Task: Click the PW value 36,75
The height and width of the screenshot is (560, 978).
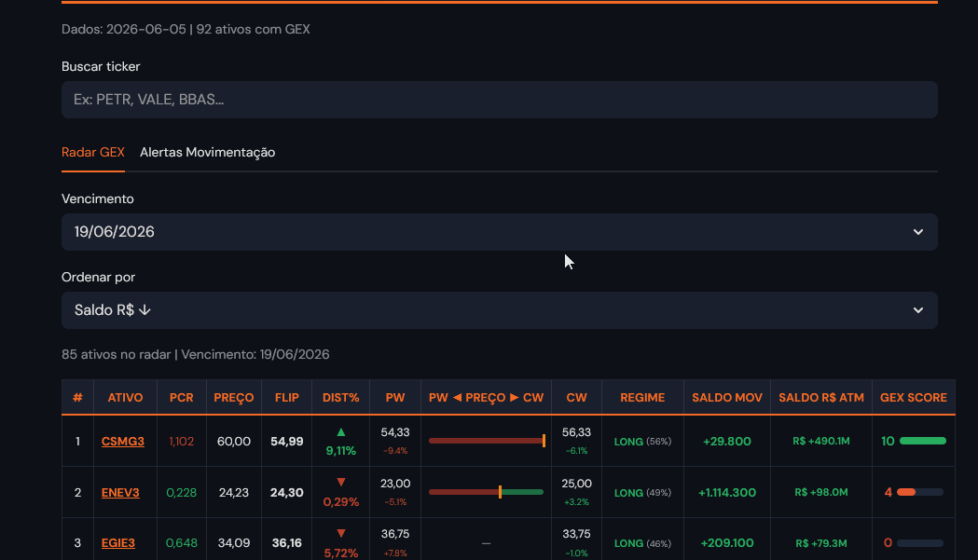Action: [x=395, y=534]
